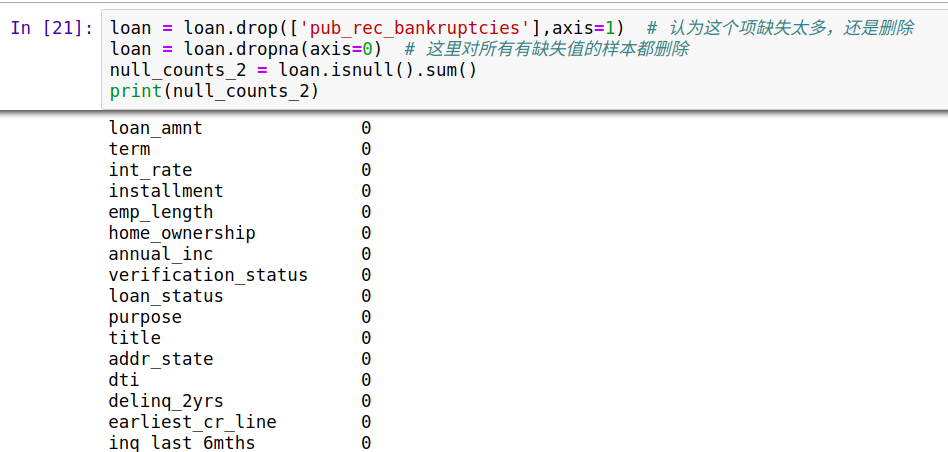Select the In [21] cell prompt

53,28
